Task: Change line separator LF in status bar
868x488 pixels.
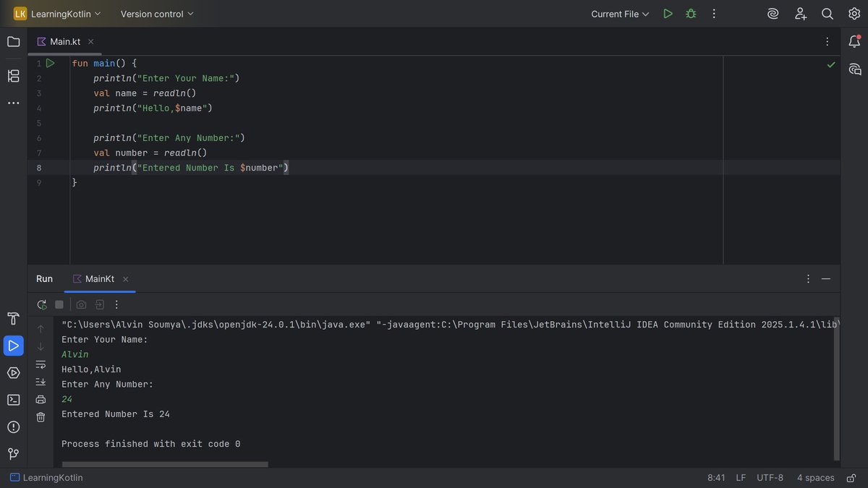Action: (x=741, y=478)
